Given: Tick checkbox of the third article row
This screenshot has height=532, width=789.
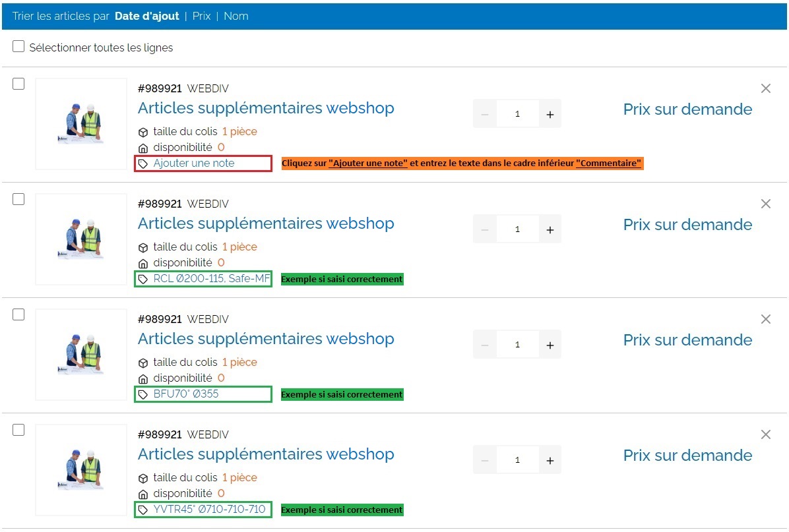Looking at the screenshot, I should tap(18, 314).
